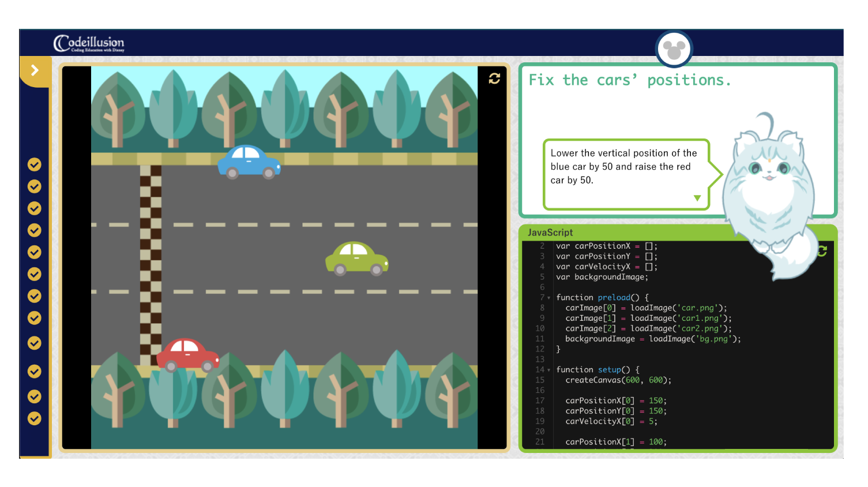
Task: Click the Codeillusion logo
Action: 89,43
